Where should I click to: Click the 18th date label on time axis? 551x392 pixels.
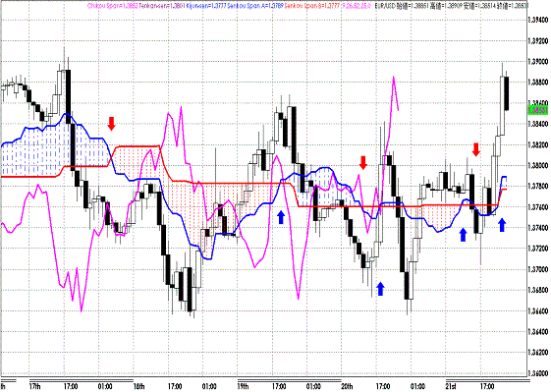point(139,387)
